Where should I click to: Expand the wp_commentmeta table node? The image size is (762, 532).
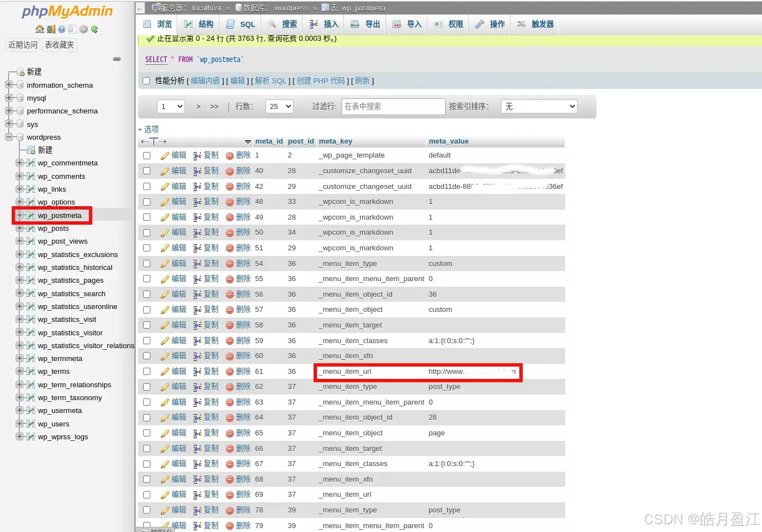click(20, 163)
